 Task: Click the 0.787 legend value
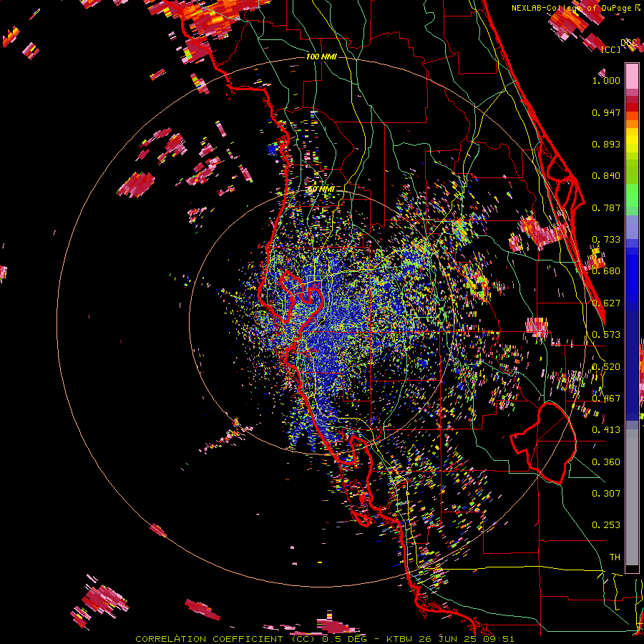point(606,208)
